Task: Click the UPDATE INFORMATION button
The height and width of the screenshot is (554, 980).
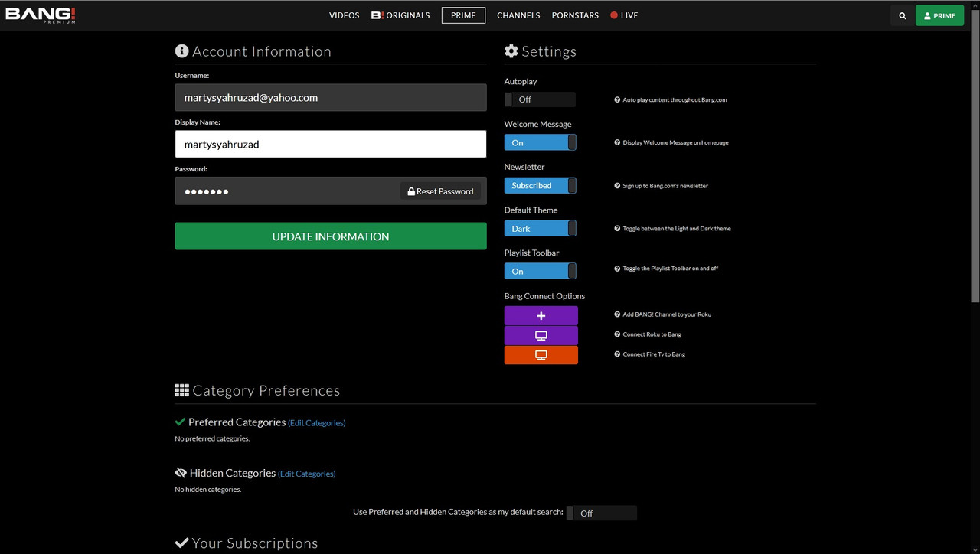Action: (x=331, y=236)
